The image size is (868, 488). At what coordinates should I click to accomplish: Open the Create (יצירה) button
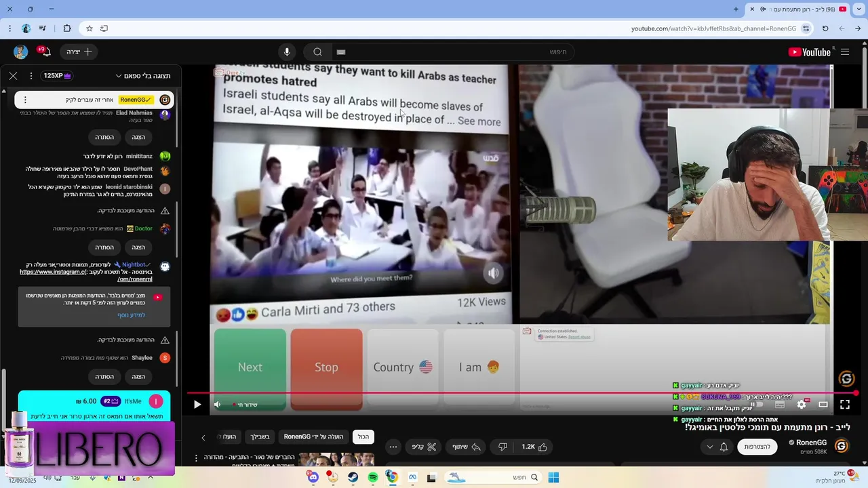coord(79,52)
